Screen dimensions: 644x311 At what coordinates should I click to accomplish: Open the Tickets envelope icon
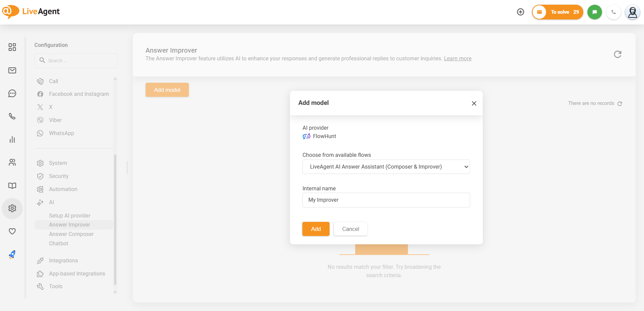[12, 70]
